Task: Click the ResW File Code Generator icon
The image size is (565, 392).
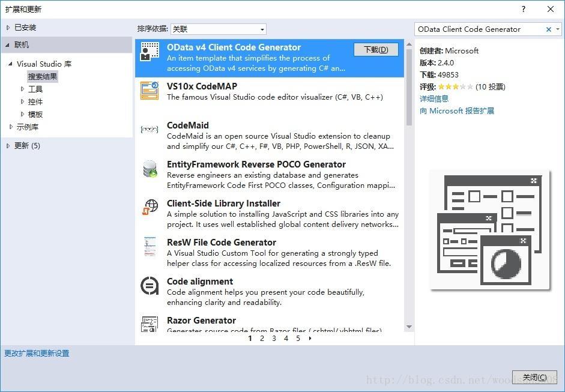Action: [150, 247]
